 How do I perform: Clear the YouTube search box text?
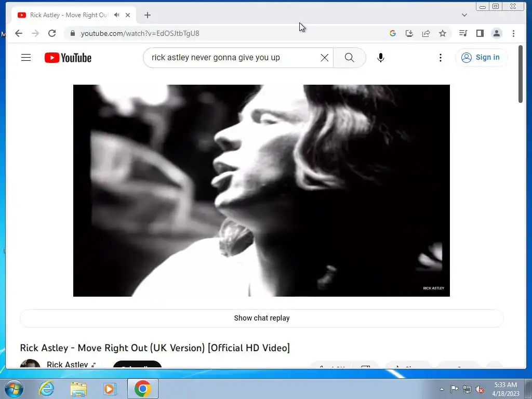[325, 58]
